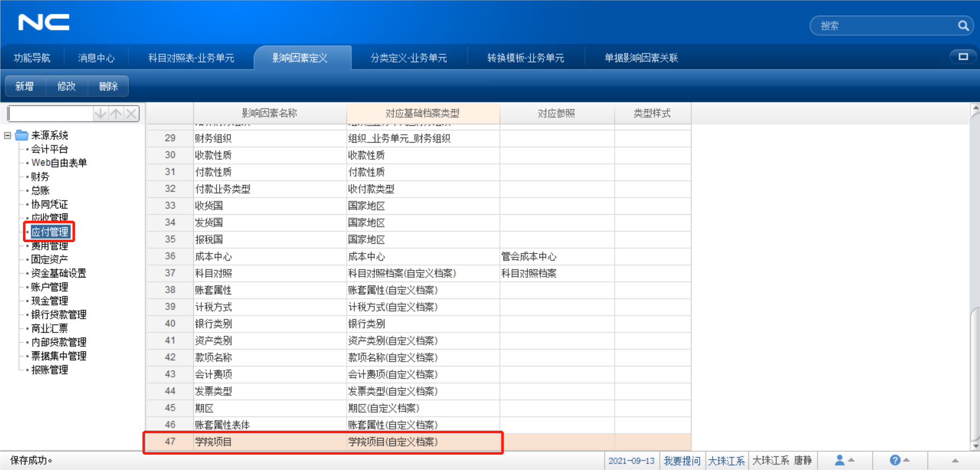Select the 应付管理 item in the tree
The image size is (980, 470).
pyautogui.click(x=50, y=231)
